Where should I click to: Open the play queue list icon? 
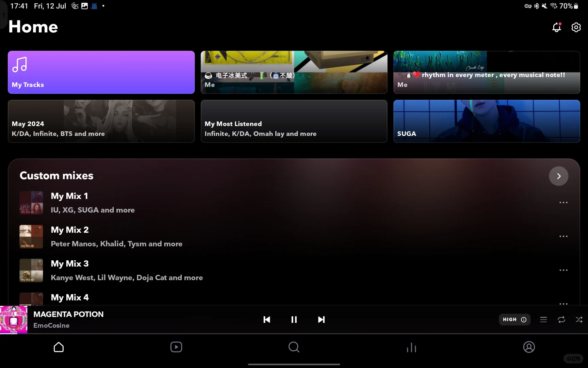[x=543, y=320]
